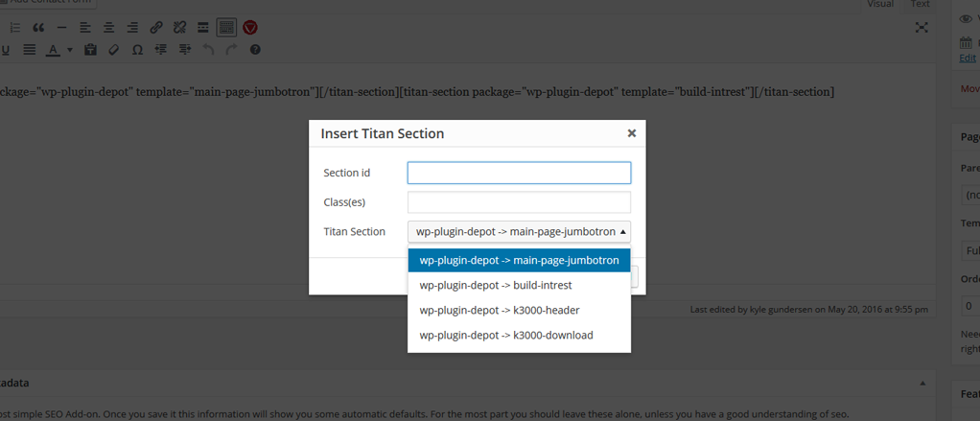
Task: Toggle paste as text
Action: click(90, 49)
